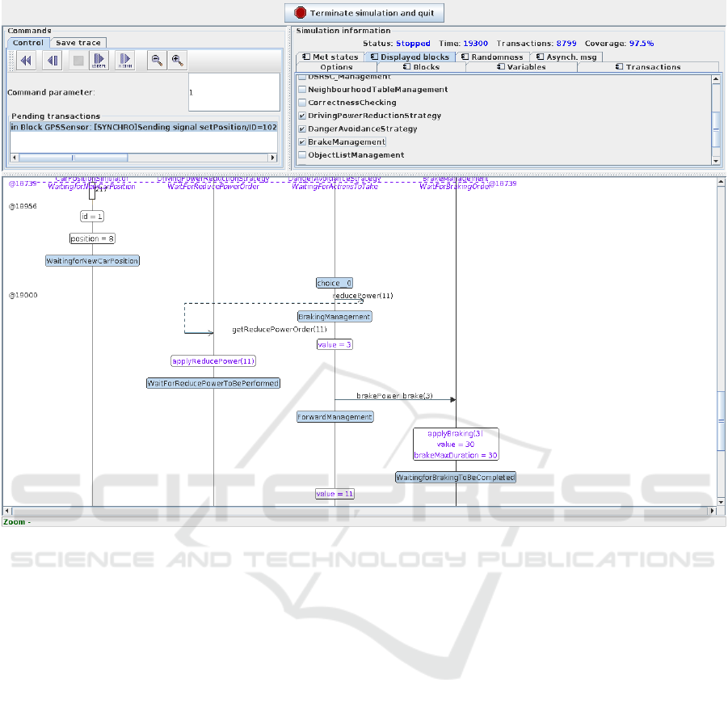
Task: Click the rewind to start icon
Action: coord(26,60)
